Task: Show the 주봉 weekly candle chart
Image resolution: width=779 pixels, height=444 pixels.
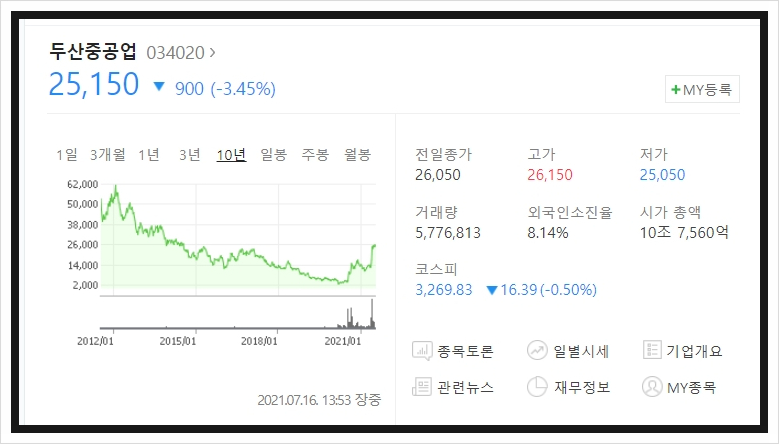Action: click(315, 154)
